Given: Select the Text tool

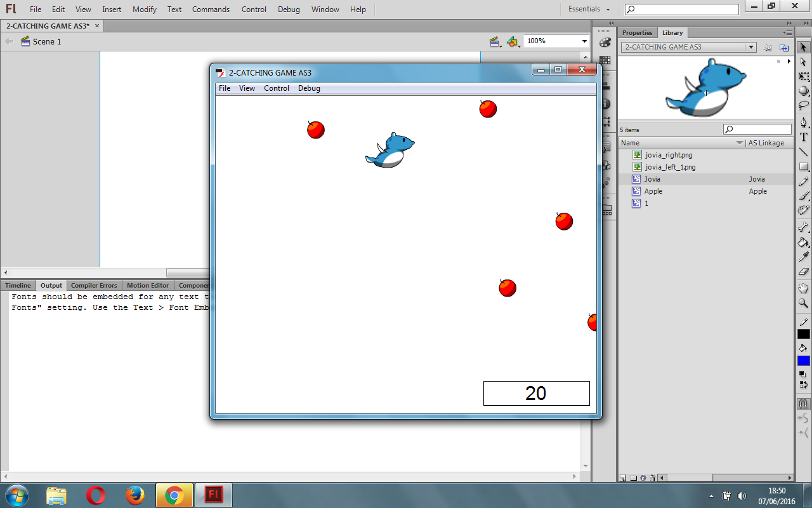Looking at the screenshot, I should click(x=802, y=137).
